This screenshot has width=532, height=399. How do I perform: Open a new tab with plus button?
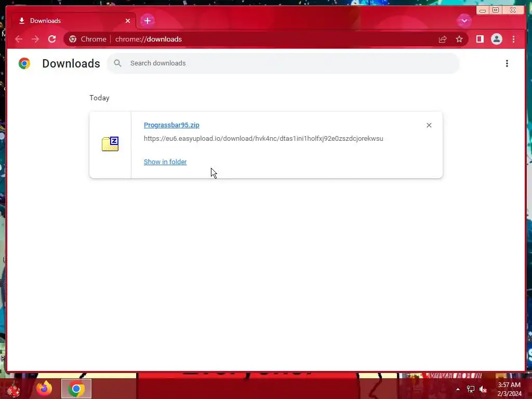tap(148, 21)
